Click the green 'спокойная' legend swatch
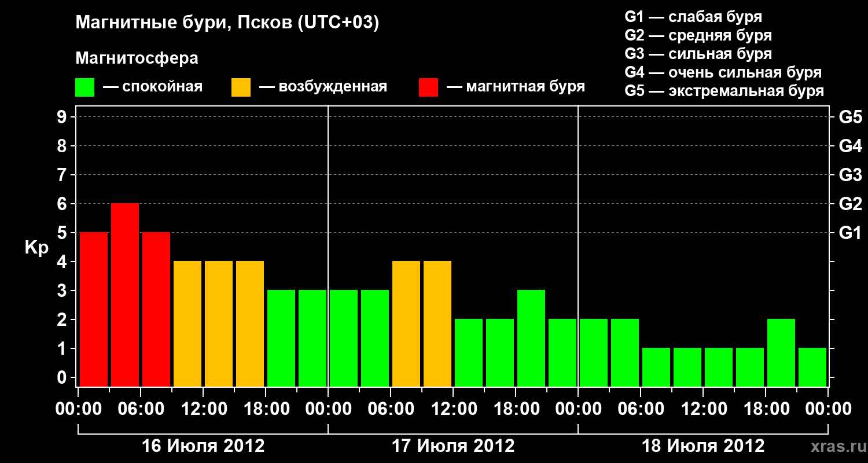This screenshot has width=868, height=463. point(85,87)
